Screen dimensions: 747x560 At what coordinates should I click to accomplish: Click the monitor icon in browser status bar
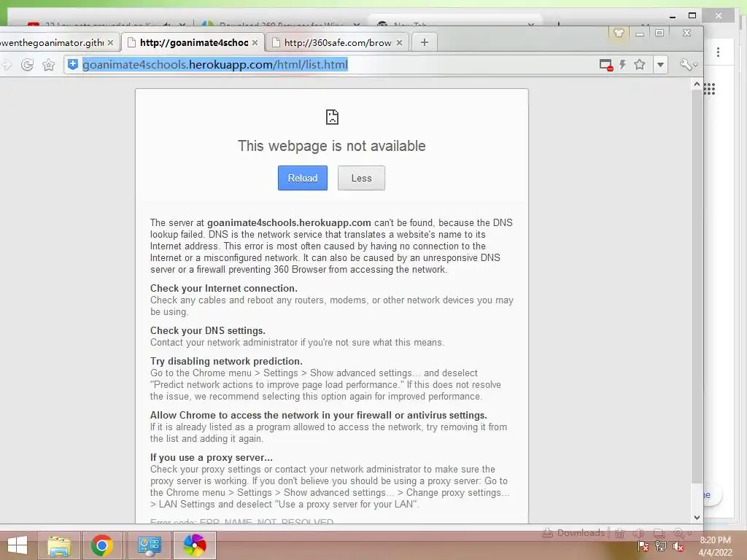point(659,533)
